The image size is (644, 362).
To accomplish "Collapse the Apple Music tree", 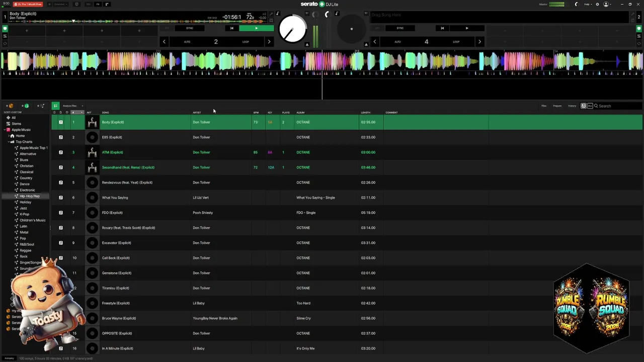I will tap(5, 130).
